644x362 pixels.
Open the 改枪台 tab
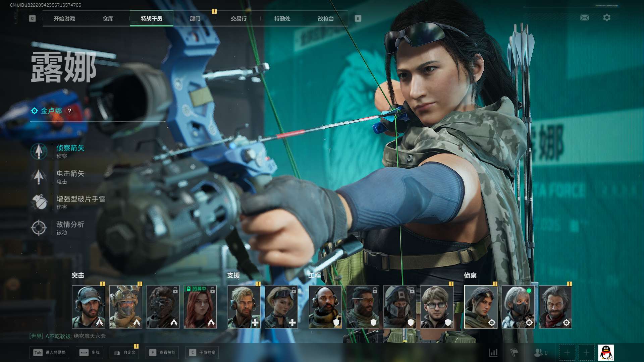326,18
